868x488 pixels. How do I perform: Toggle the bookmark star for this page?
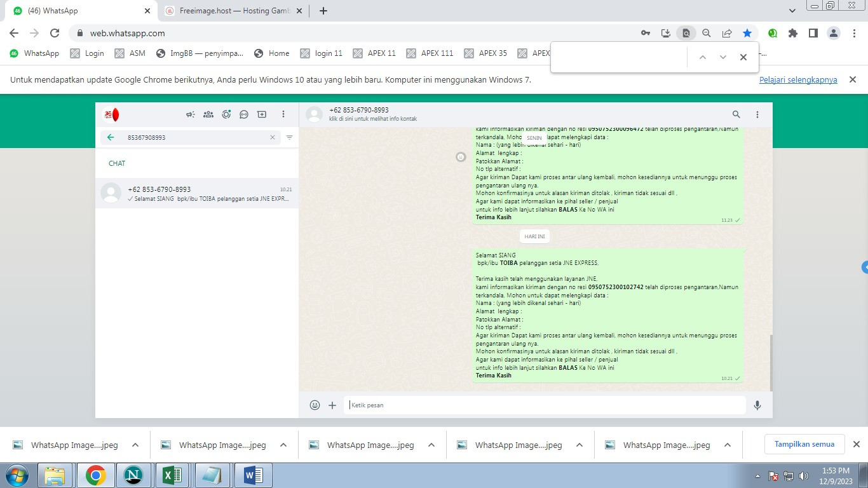[x=747, y=33]
